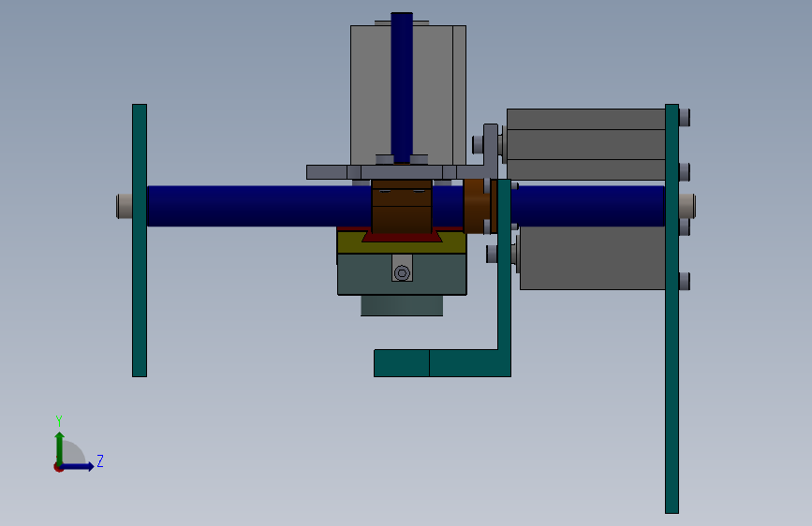This screenshot has width=812, height=526.
Task: Select the gray shaft end cap on the left
Action: point(125,206)
